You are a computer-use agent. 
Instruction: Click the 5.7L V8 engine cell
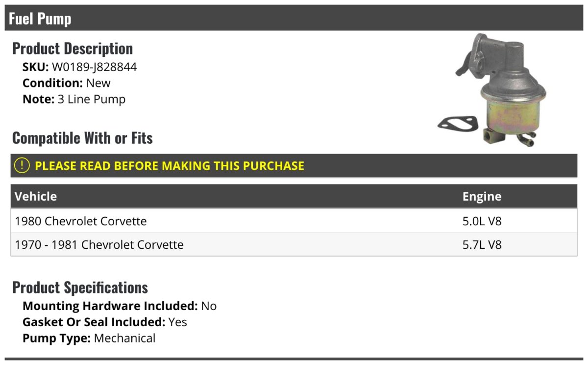(482, 244)
